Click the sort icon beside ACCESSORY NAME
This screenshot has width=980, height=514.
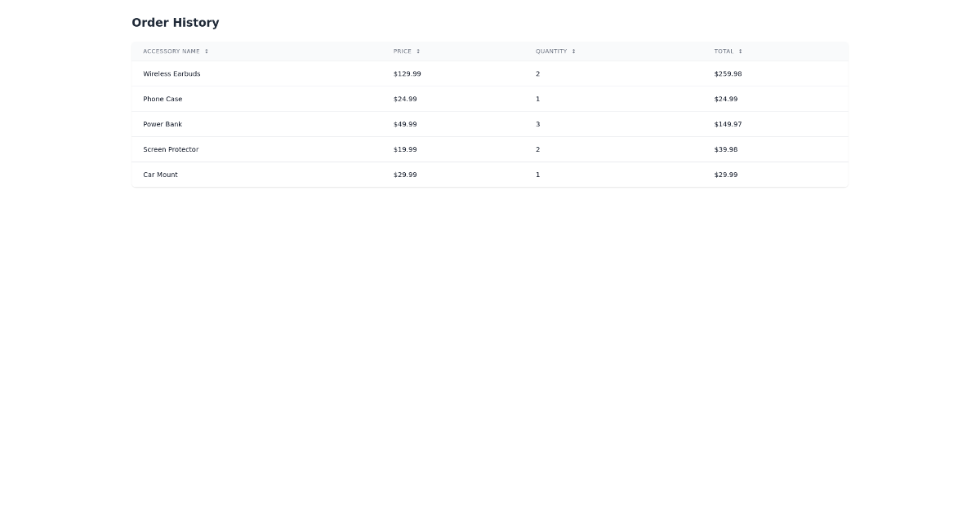pos(206,51)
